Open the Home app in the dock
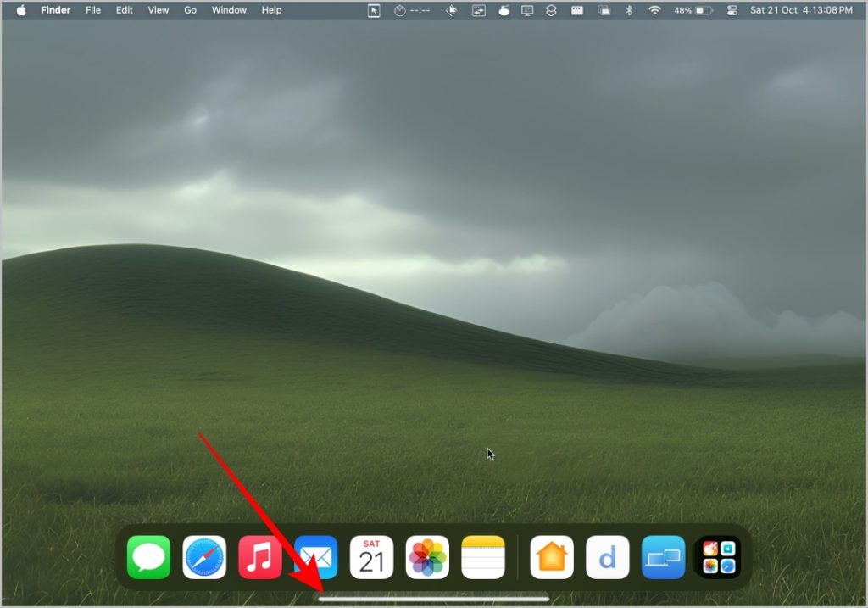The height and width of the screenshot is (608, 868). [552, 557]
